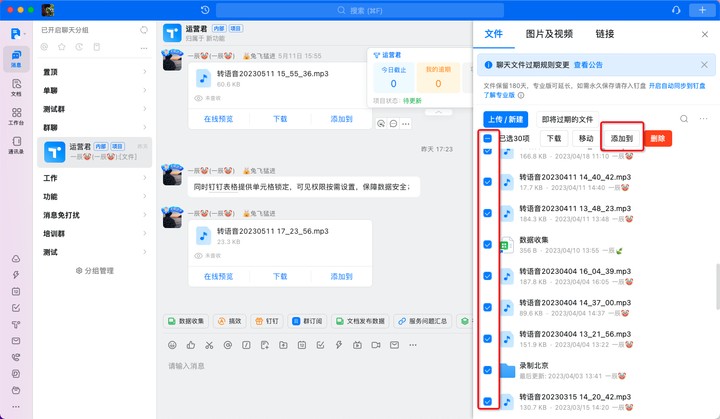Uncheck the 数据收集 file checkbox
Viewport: 720px width, 419px height.
pos(488,245)
